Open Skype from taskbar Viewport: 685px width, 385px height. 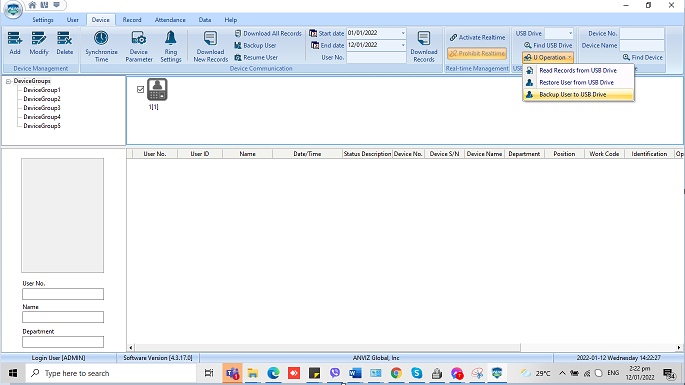pos(417,373)
